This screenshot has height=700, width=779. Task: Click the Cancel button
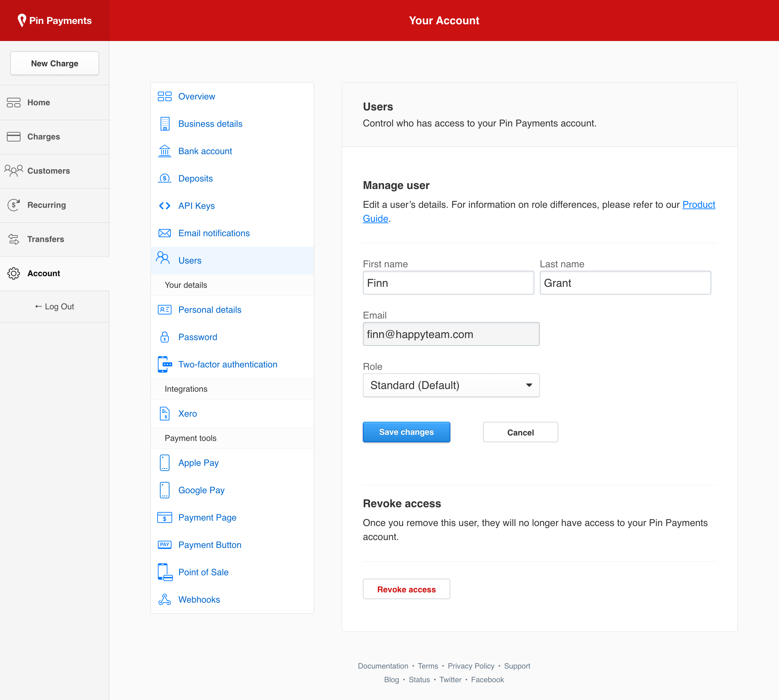coord(520,432)
